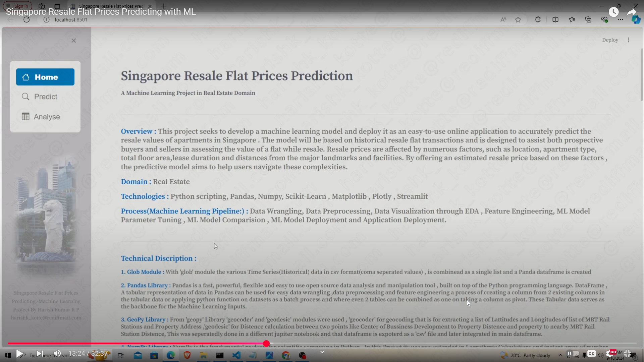Screen dimensions: 644x362
Task: Launch OBS Studio from the taskbar
Action: coord(302,355)
